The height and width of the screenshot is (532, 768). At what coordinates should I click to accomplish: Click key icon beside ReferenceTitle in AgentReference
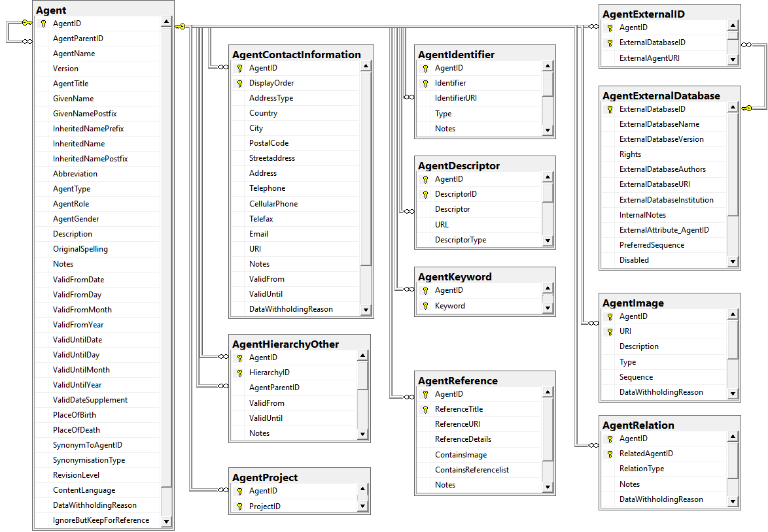[x=426, y=409]
